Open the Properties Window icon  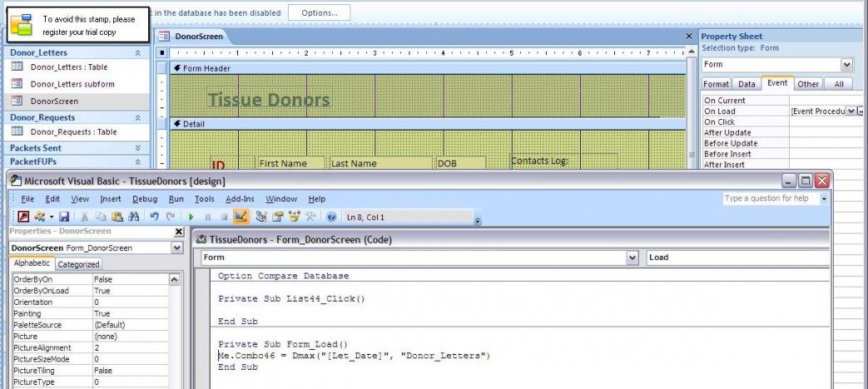click(278, 217)
